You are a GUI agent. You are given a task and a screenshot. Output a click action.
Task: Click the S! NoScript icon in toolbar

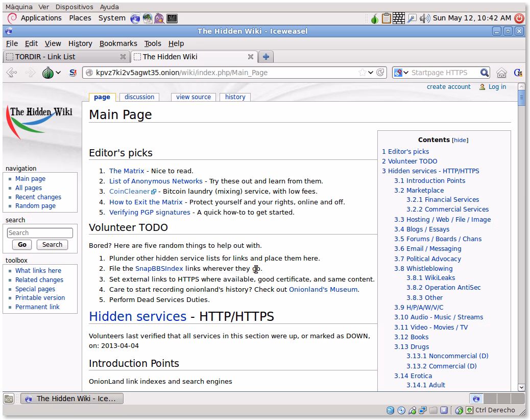pyautogui.click(x=73, y=73)
